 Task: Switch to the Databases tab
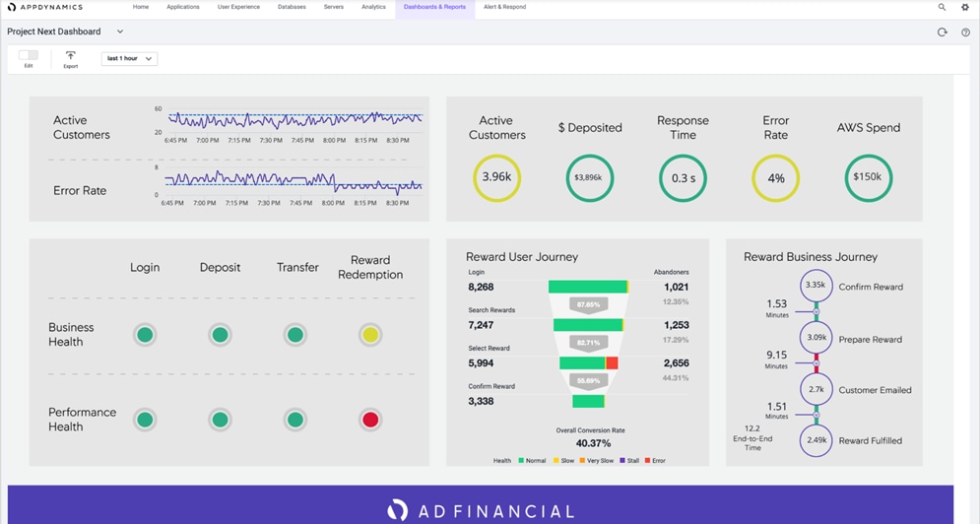(292, 7)
